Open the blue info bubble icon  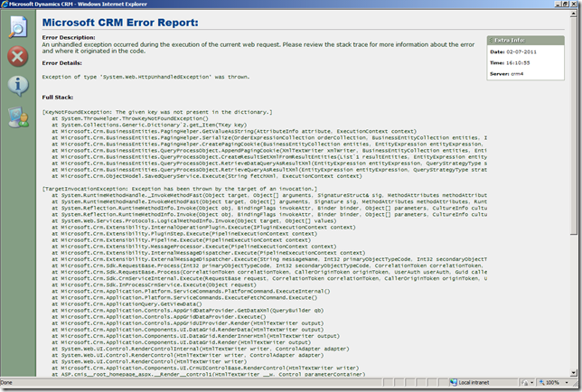(17, 86)
